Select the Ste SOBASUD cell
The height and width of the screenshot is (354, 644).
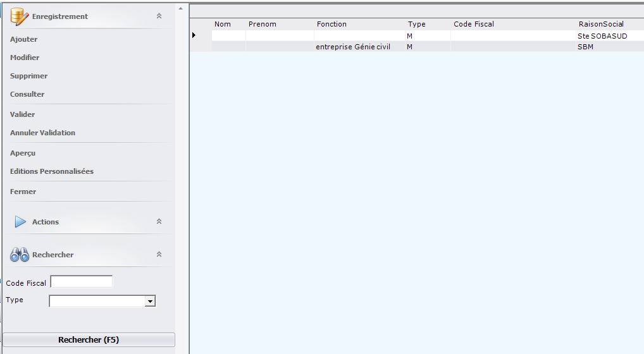point(610,35)
